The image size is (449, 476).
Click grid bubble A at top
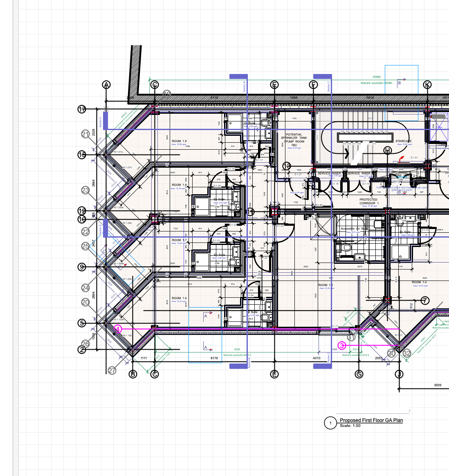[x=106, y=85]
